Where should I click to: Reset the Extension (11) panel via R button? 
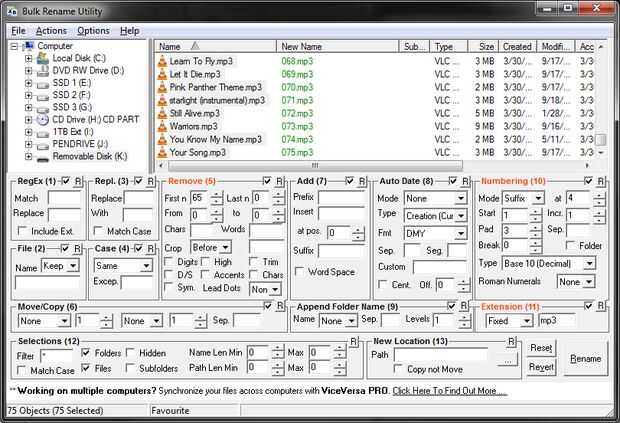(x=601, y=306)
